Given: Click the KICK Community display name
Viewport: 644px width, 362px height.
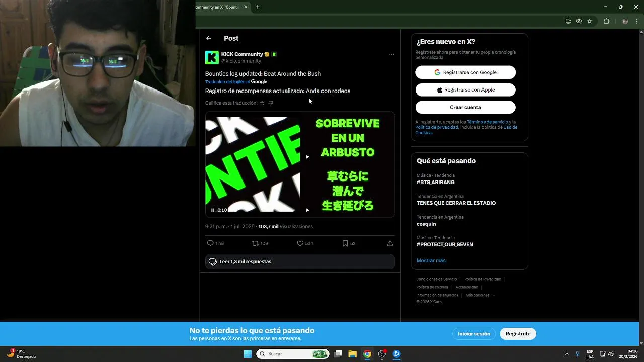Looking at the screenshot, I should pos(242,54).
